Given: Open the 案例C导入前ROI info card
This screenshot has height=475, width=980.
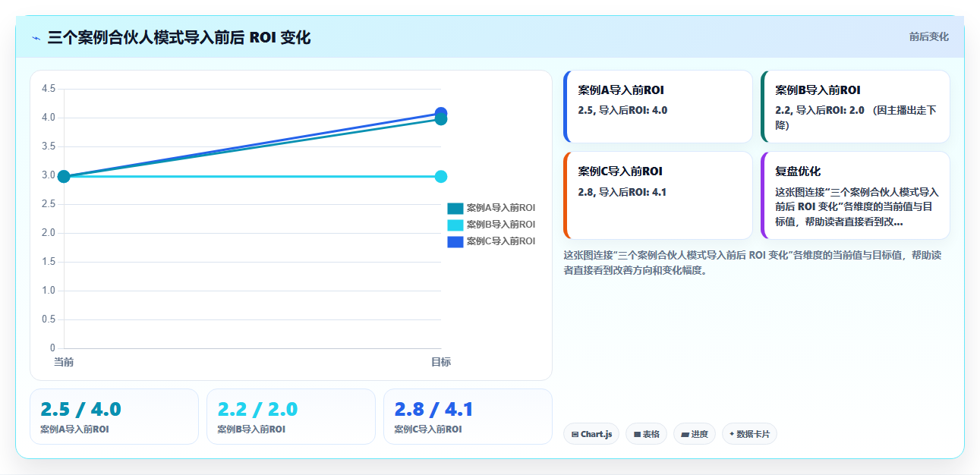Looking at the screenshot, I should pyautogui.click(x=658, y=195).
